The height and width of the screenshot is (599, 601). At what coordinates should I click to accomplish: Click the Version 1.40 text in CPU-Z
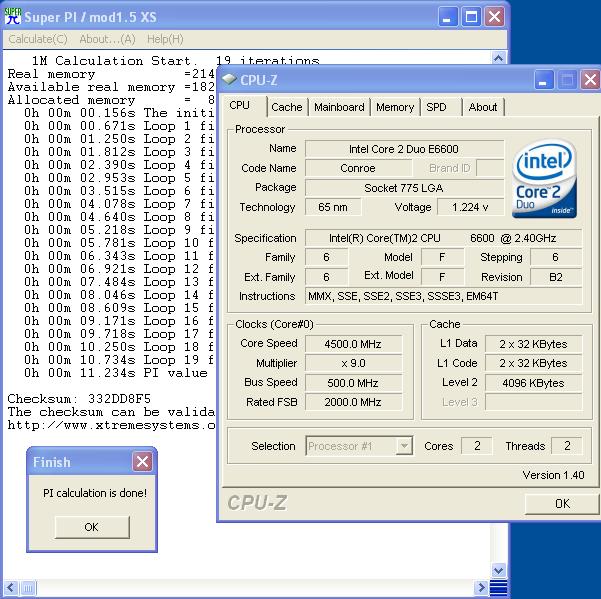[553, 475]
